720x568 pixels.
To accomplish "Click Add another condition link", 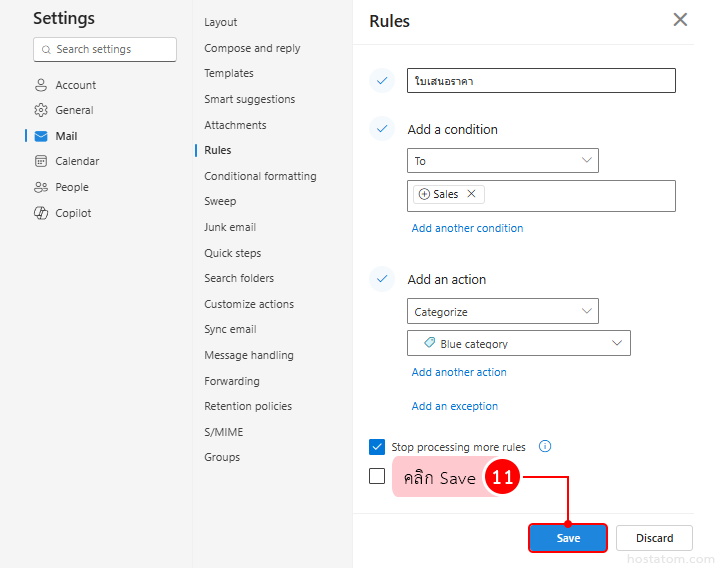I will click(x=467, y=228).
